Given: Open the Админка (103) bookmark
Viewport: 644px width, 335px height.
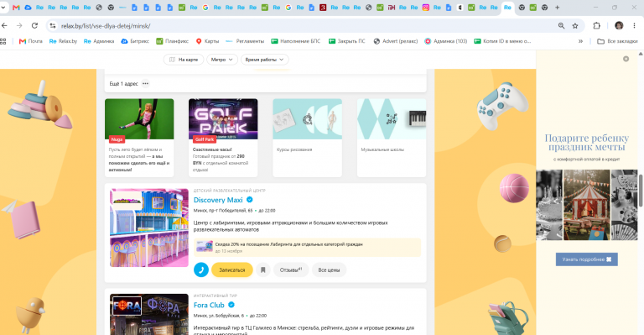Looking at the screenshot, I should pyautogui.click(x=446, y=41).
